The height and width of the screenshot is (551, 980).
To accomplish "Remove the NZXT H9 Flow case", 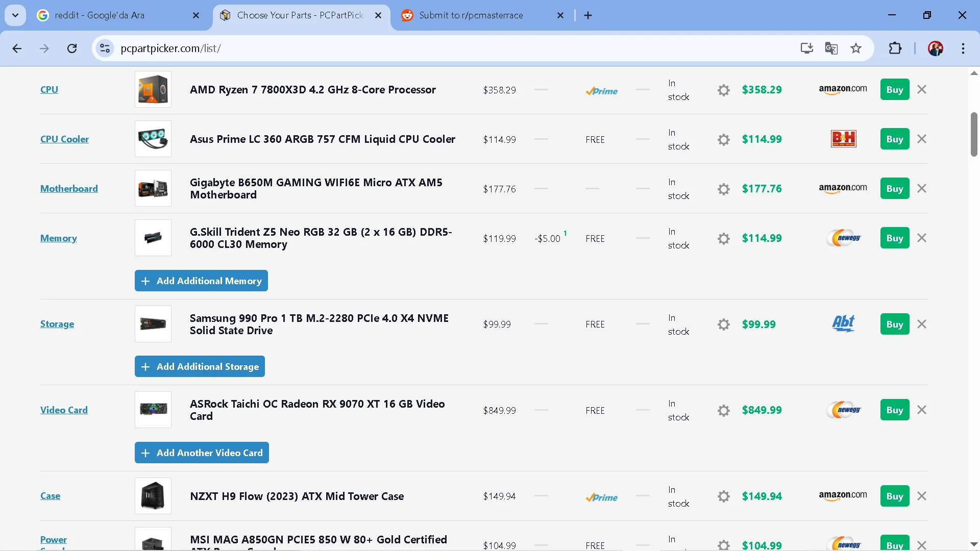I will pyautogui.click(x=921, y=496).
